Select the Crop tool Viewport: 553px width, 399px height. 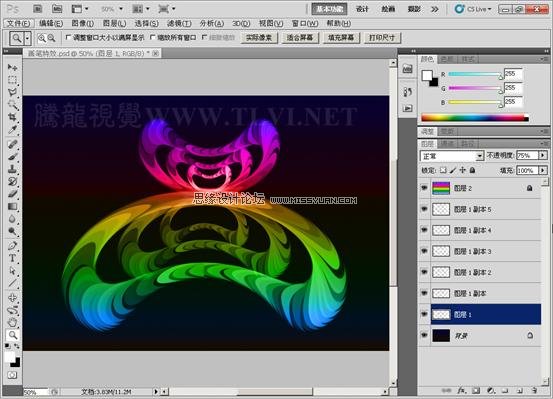[12, 117]
